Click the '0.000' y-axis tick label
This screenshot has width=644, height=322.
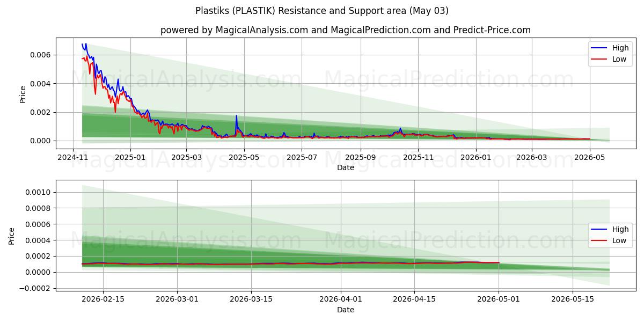pyautogui.click(x=41, y=141)
